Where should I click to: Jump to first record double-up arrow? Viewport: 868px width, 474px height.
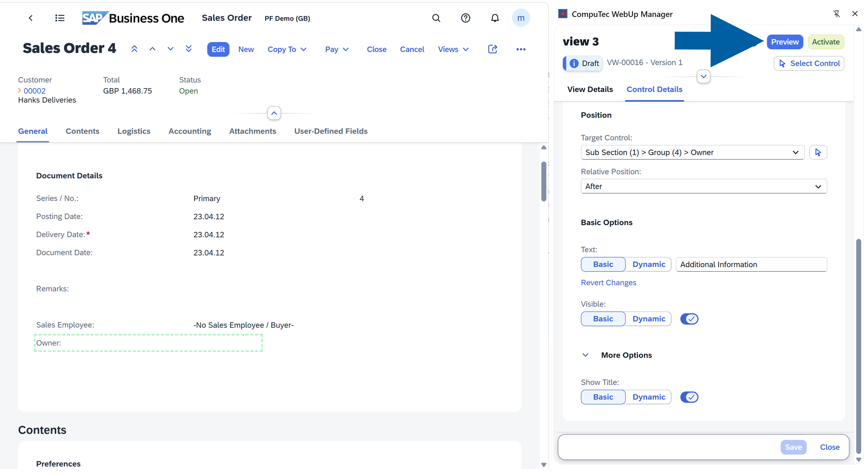[x=134, y=49]
